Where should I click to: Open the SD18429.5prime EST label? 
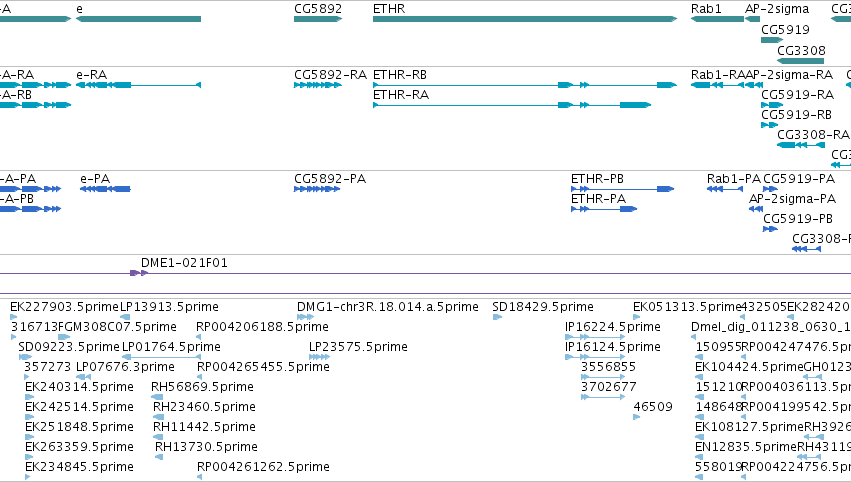click(543, 307)
